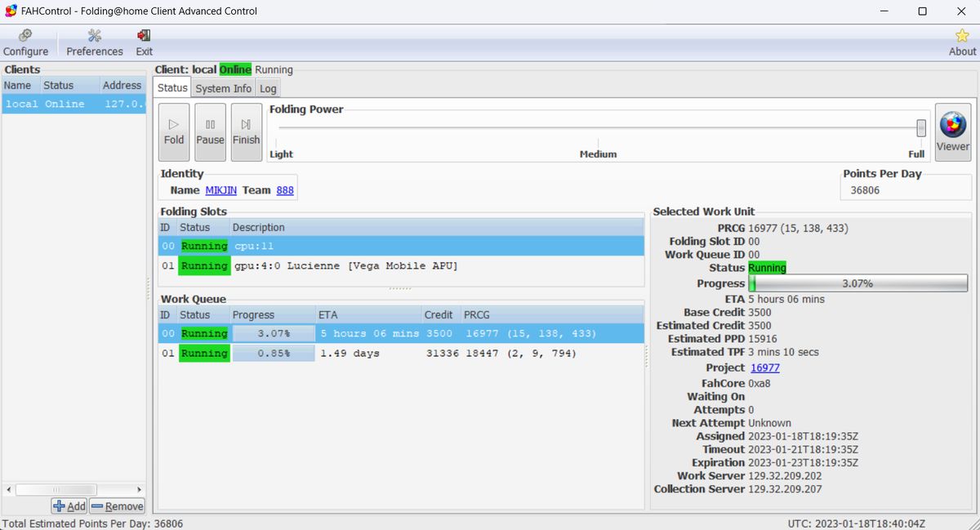Viewport: 980px width, 530px height.
Task: Select folding slot 01 gpu Lucienne
Action: [401, 265]
